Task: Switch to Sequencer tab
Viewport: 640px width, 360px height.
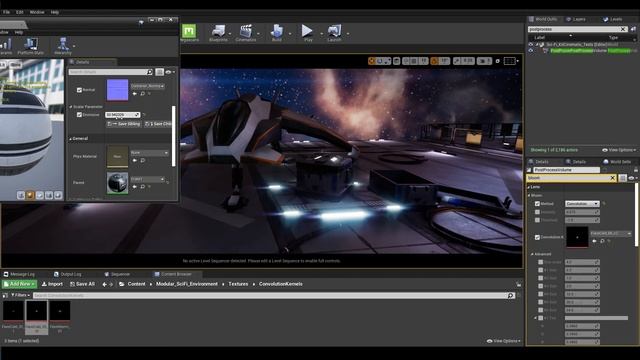Action: pos(117,274)
